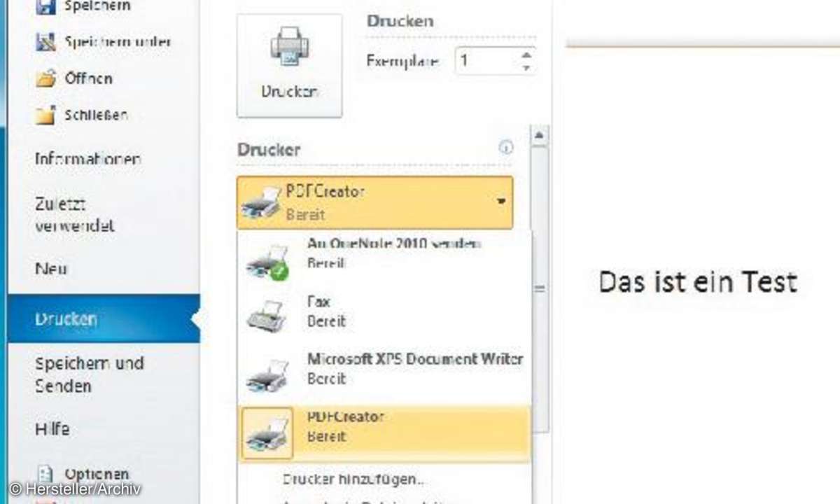Screen dimensions: 840x504
Task: Click the settings pane scrollbar up arrow
Action: pyautogui.click(x=540, y=135)
